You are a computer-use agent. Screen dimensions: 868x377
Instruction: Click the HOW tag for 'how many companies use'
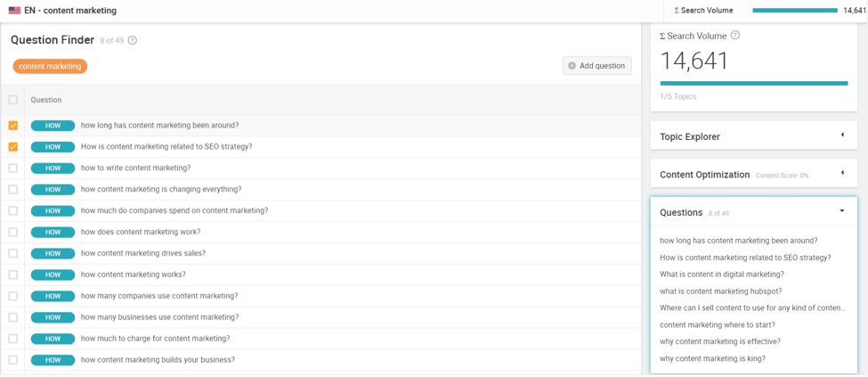coord(53,296)
